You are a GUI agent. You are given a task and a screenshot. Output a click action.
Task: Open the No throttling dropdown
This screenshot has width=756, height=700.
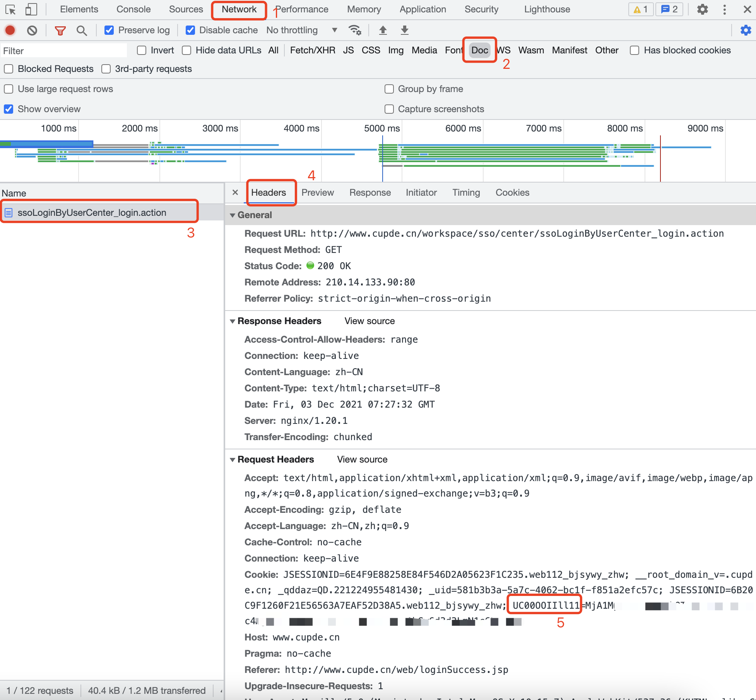[x=302, y=30]
